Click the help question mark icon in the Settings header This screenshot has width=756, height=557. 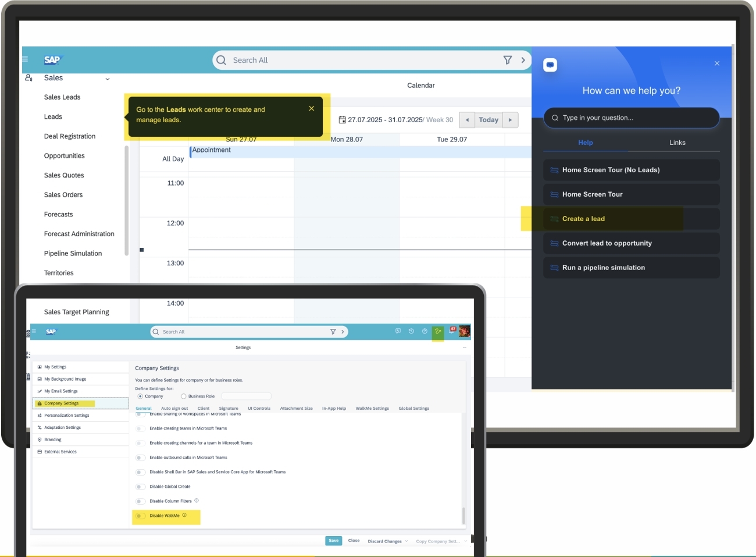click(425, 331)
